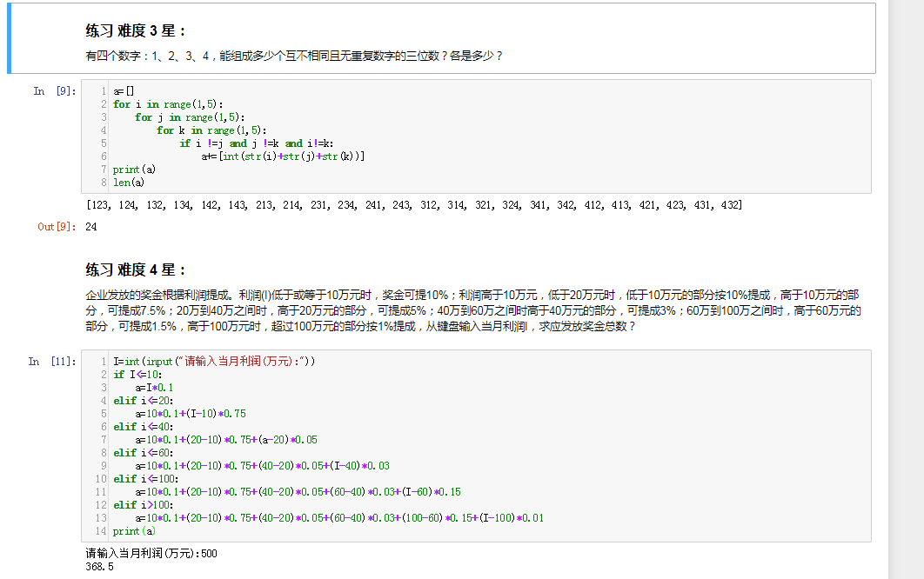Click line 'a=10*0.1+(I-10)*0.75'

[x=191, y=414]
